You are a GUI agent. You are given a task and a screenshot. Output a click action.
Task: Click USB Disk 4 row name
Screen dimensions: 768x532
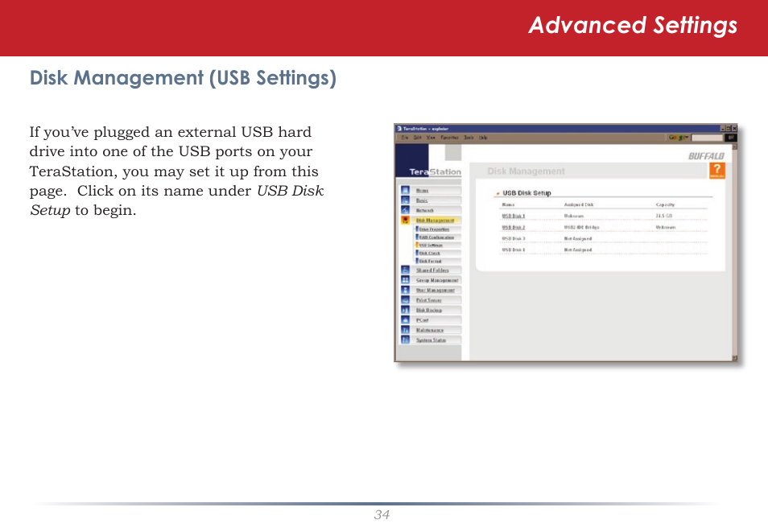coord(514,250)
